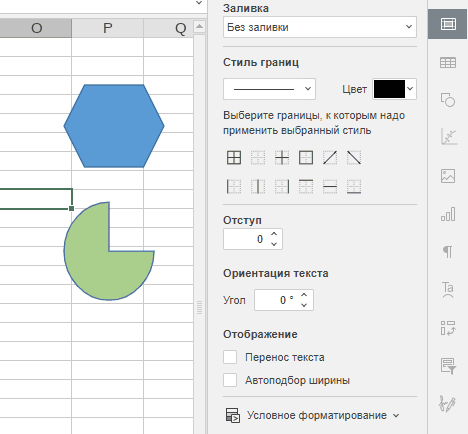Enable the Автоподбор ширины checkbox
Image resolution: width=468 pixels, height=434 pixels.
(230, 380)
